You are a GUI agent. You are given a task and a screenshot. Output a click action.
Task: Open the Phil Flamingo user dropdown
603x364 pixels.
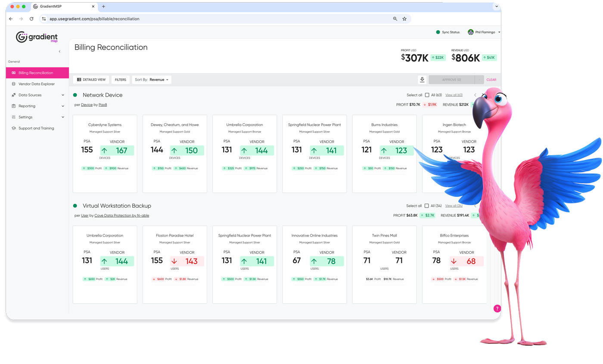485,32
